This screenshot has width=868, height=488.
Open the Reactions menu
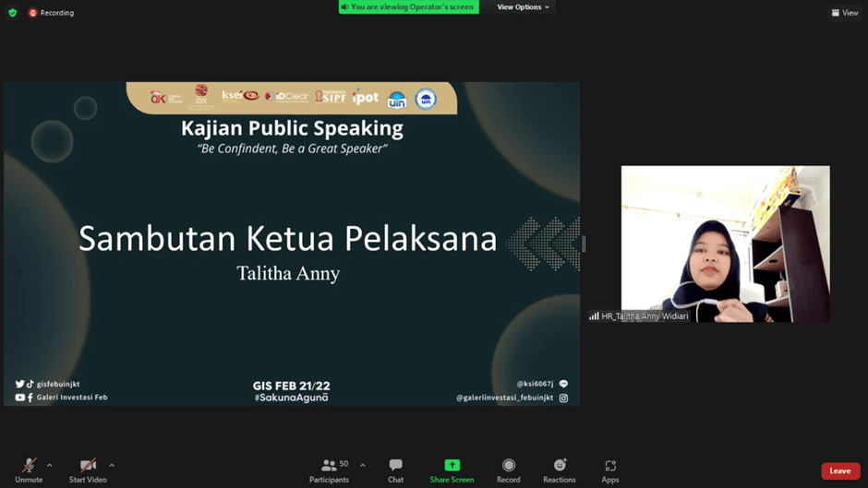(x=559, y=470)
